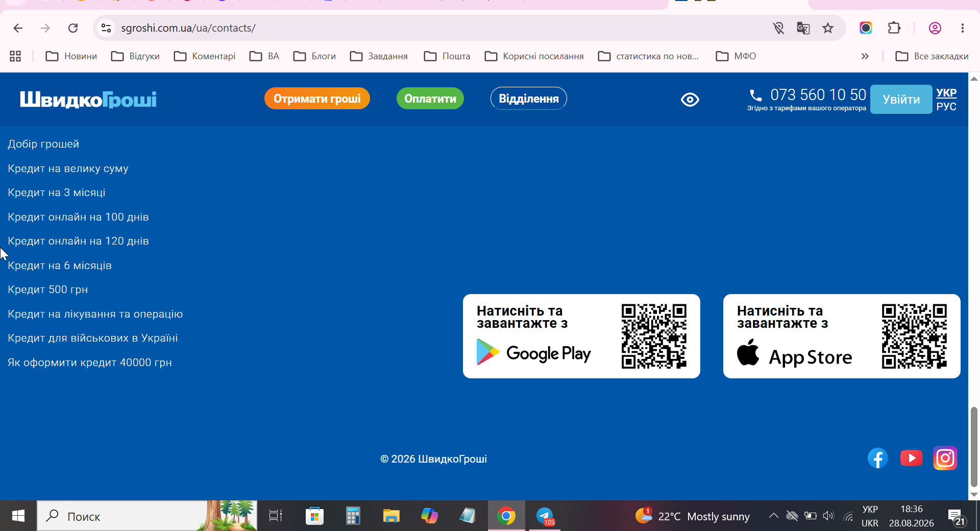Open Telegram from the taskbar

point(545,516)
